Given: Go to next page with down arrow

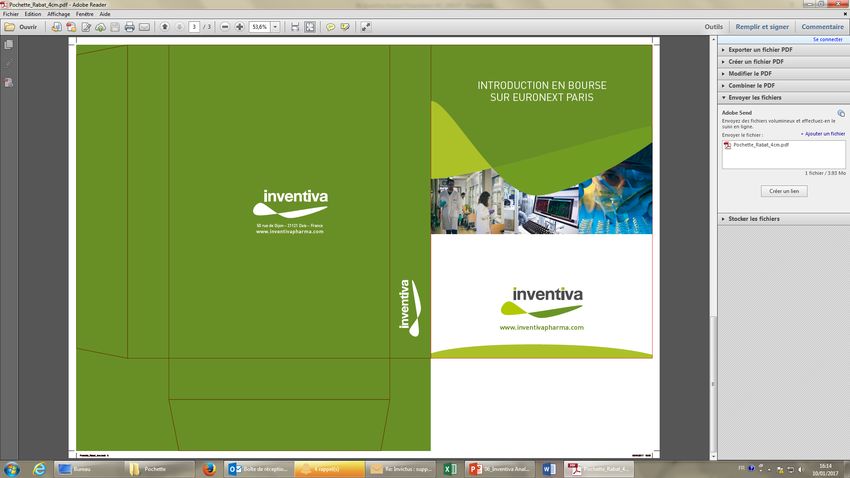Looking at the screenshot, I should pyautogui.click(x=179, y=27).
